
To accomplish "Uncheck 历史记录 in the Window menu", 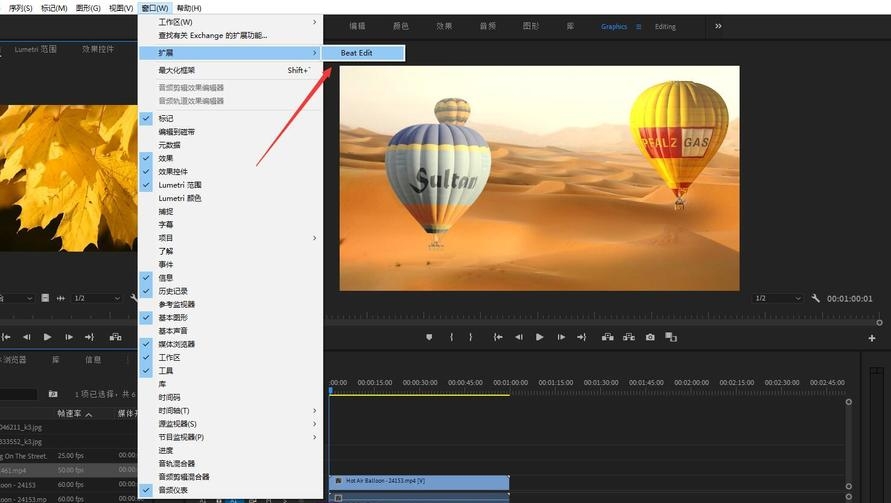I will click(x=146, y=290).
